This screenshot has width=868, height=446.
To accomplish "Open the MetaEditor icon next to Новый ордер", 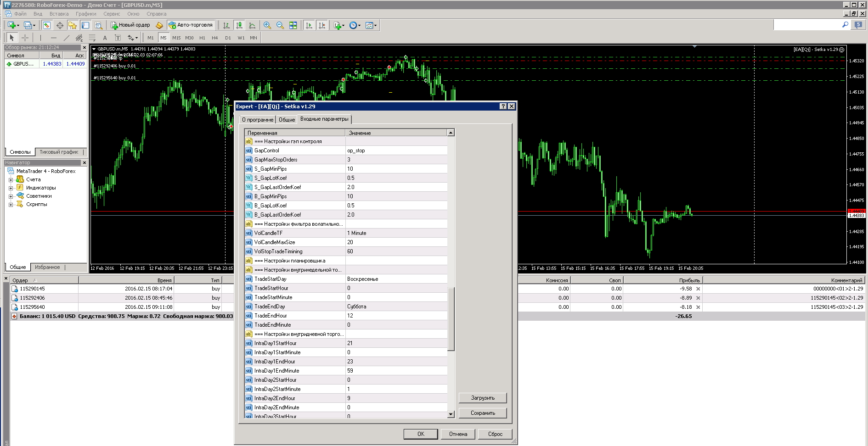I will [x=159, y=25].
